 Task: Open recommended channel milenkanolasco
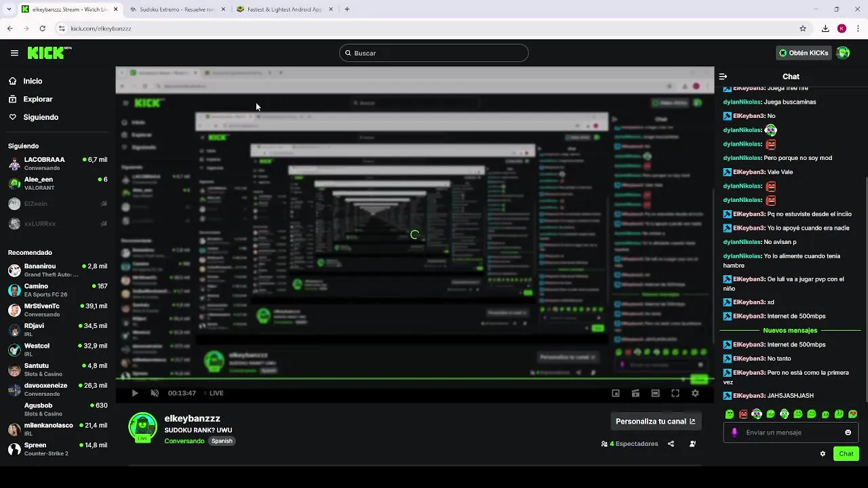pyautogui.click(x=58, y=429)
